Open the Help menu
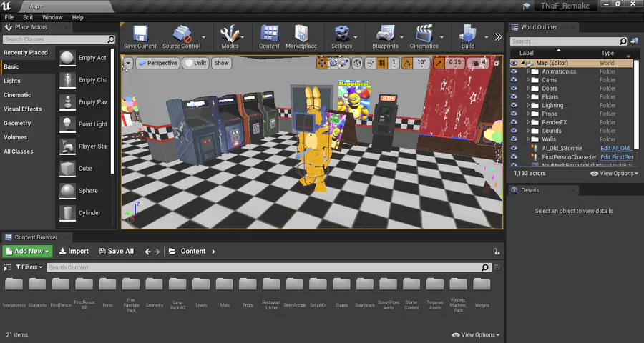 click(x=77, y=17)
